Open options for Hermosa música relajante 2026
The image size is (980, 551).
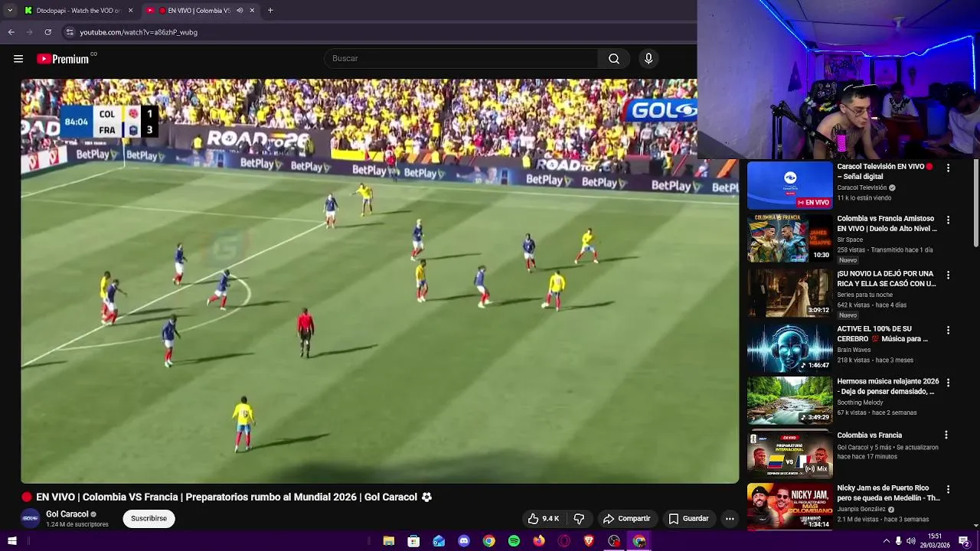tap(948, 382)
